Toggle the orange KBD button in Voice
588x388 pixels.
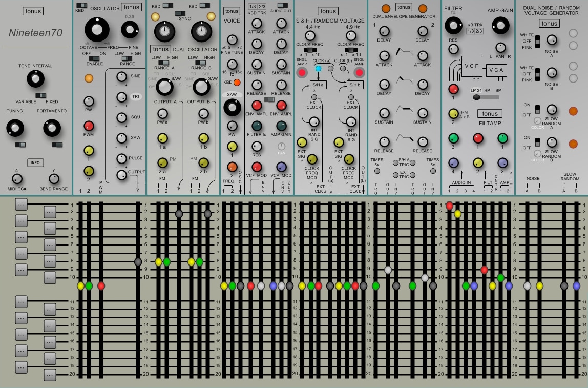[x=237, y=82]
